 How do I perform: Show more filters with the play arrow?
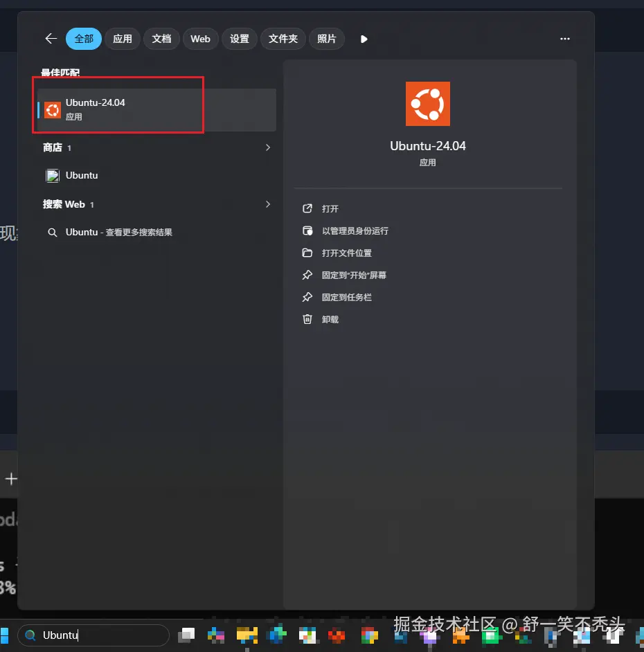(x=364, y=39)
